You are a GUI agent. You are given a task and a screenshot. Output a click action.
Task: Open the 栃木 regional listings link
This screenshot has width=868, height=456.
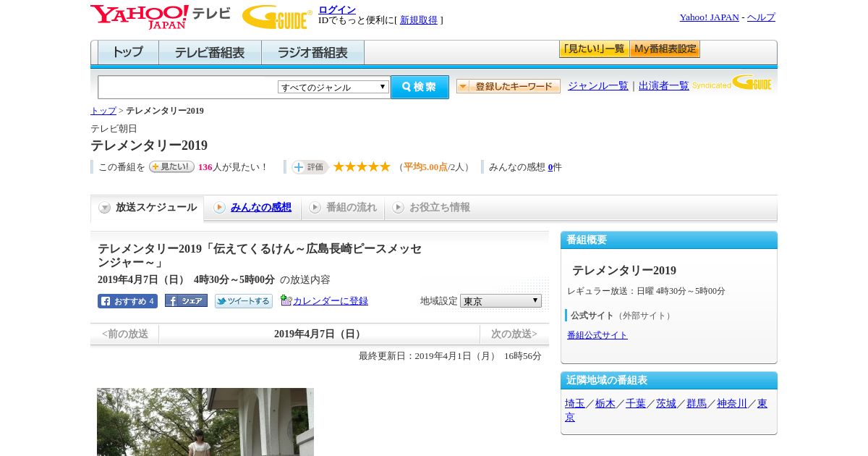tap(605, 403)
